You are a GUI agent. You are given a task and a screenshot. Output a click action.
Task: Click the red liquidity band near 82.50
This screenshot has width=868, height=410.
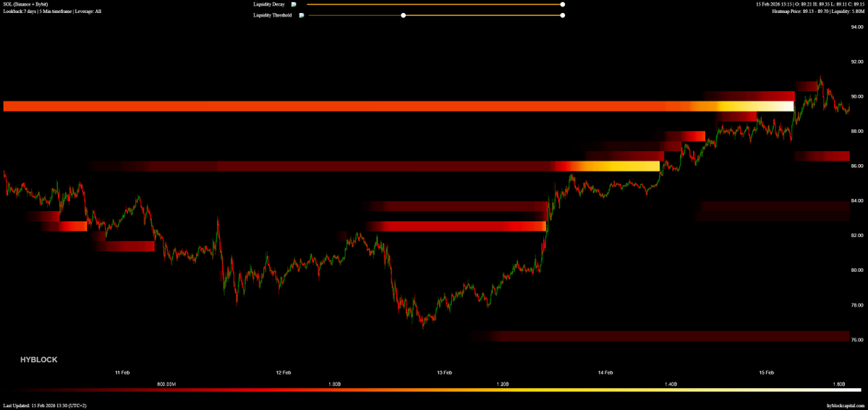(456, 226)
